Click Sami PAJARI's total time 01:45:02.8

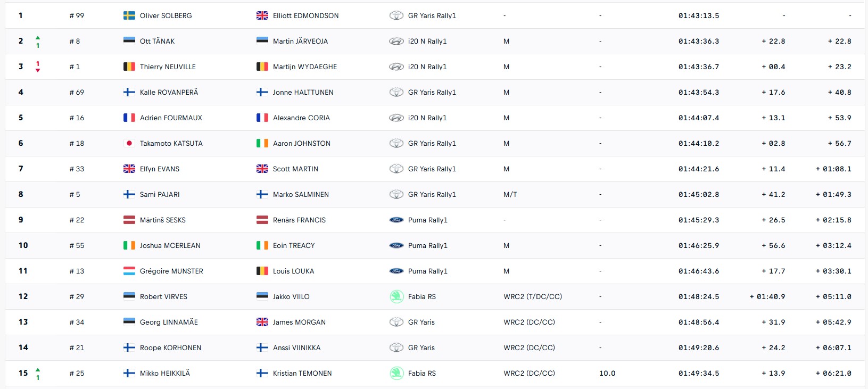[x=699, y=194]
